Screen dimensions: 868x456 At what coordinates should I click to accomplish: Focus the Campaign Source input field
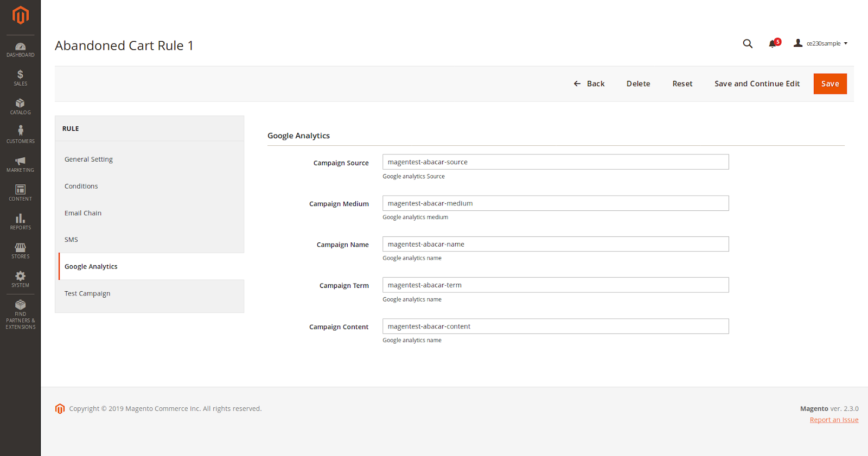point(556,162)
